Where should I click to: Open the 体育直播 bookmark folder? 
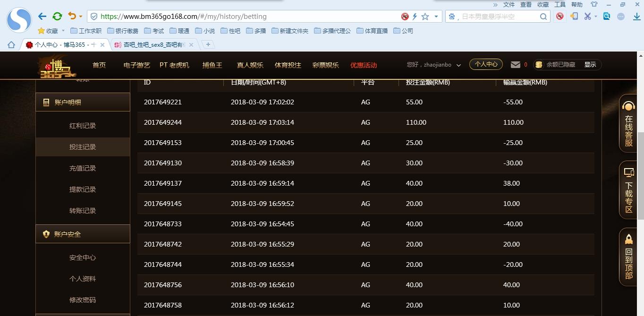click(x=372, y=31)
